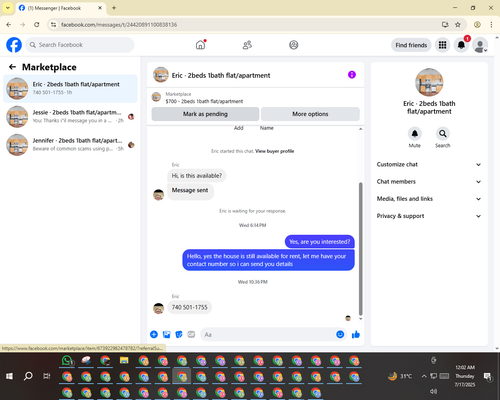
Task: Open the Home feed icon
Action: tap(200, 45)
